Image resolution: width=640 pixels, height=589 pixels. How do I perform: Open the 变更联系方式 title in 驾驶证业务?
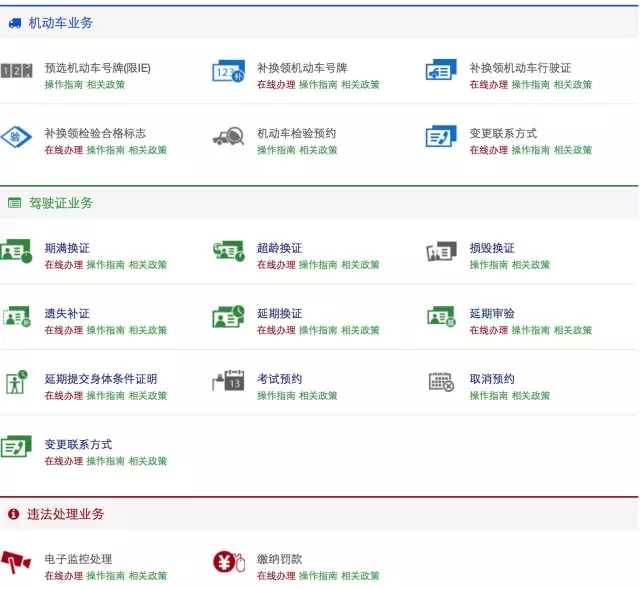point(78,444)
